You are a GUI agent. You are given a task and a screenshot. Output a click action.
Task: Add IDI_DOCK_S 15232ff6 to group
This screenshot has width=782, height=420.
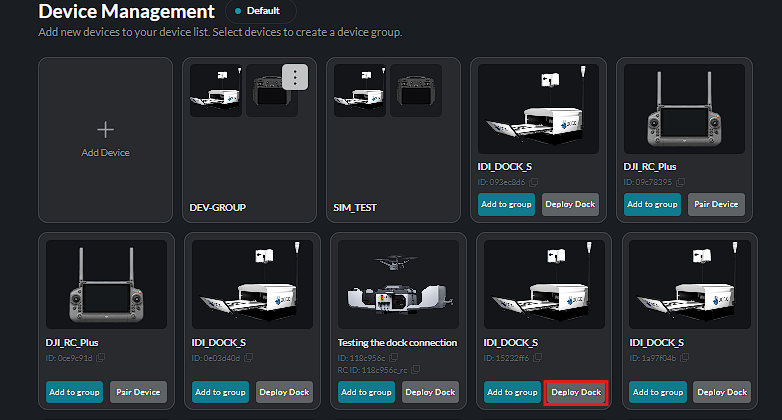(512, 392)
